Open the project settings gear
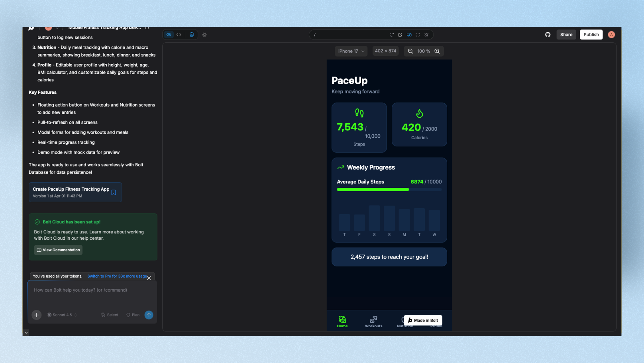 point(204,35)
